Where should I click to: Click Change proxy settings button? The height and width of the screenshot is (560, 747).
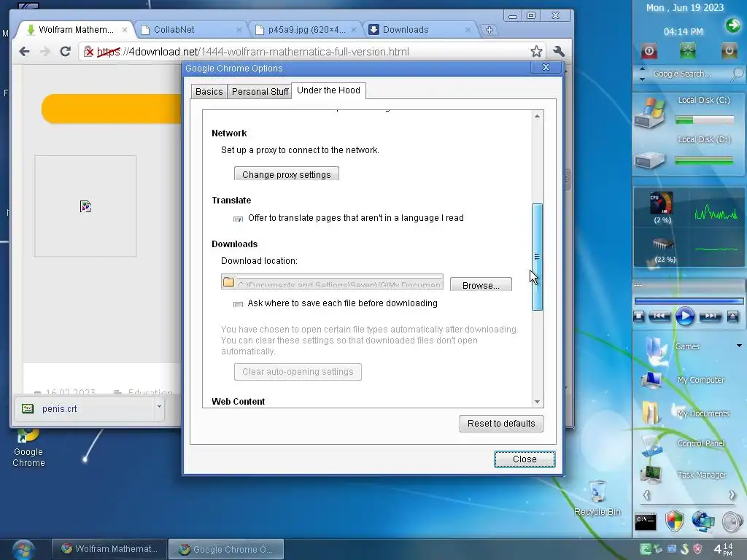point(286,174)
